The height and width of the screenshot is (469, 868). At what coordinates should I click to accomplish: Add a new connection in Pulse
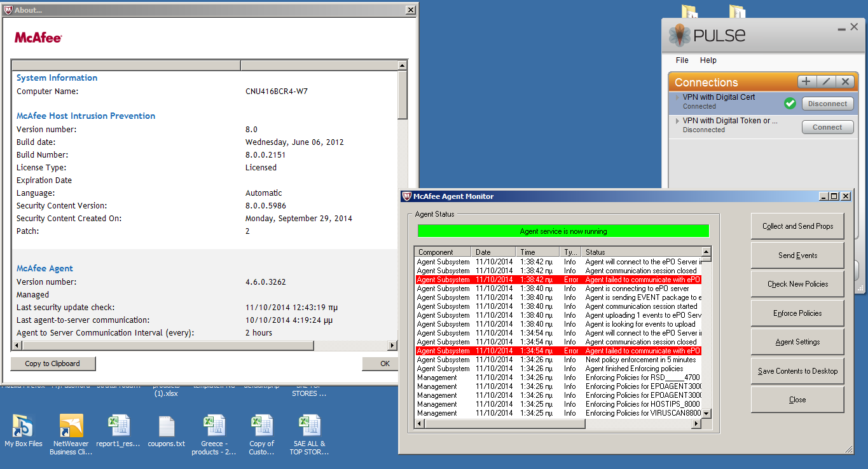[806, 82]
